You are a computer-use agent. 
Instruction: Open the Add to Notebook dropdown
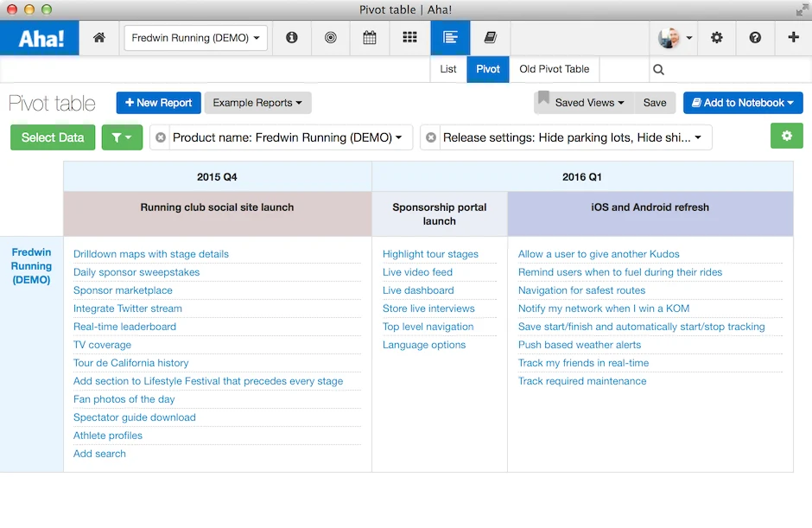point(743,103)
